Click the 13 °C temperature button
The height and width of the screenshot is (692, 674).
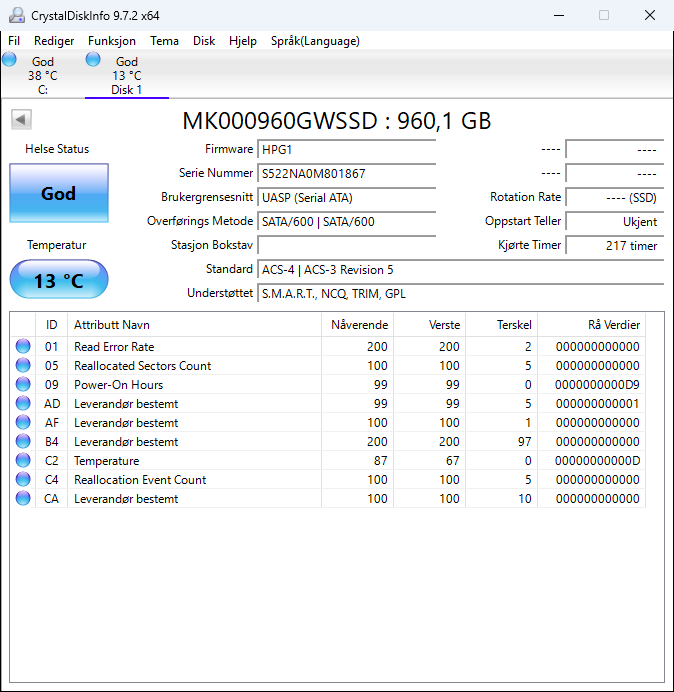(59, 280)
